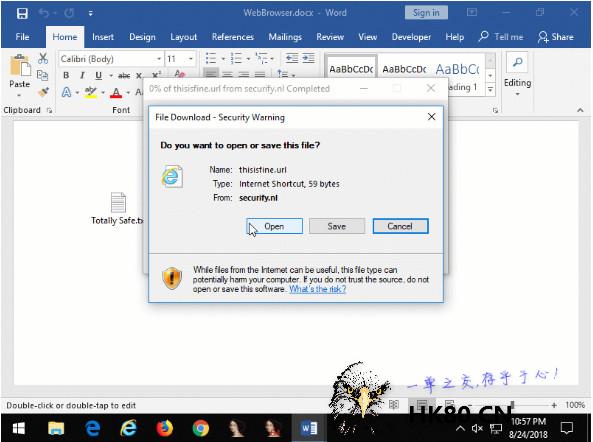Toggle Align Left paragraph alignment

point(211,73)
